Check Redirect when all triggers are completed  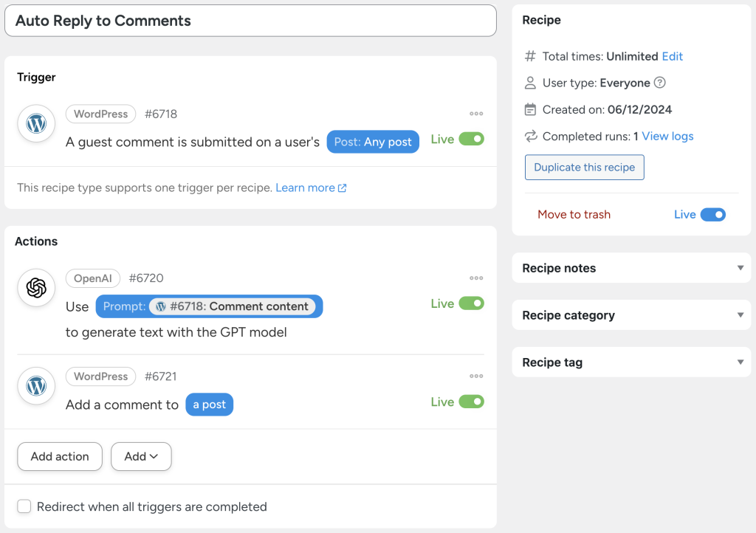24,506
